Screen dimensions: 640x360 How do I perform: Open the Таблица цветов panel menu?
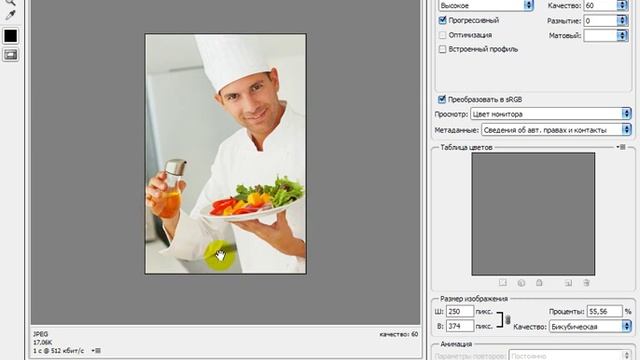[621, 147]
